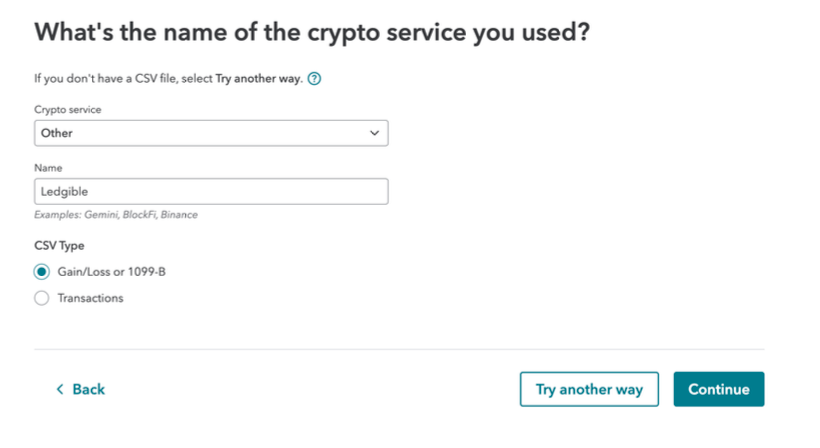Image resolution: width=820 pixels, height=448 pixels.
Task: Expand the Crypto service dropdown showing Other
Action: [x=211, y=133]
